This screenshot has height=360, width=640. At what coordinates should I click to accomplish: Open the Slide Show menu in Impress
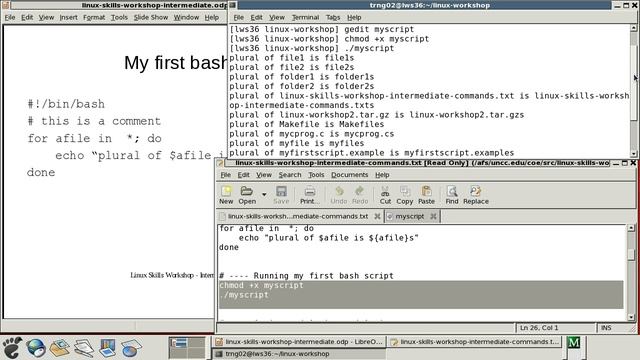pyautogui.click(x=151, y=18)
